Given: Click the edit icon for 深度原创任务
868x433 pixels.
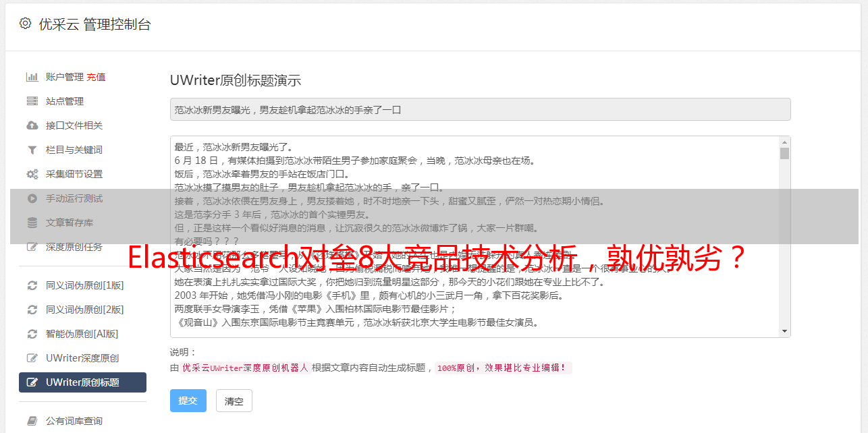Looking at the screenshot, I should tap(32, 247).
